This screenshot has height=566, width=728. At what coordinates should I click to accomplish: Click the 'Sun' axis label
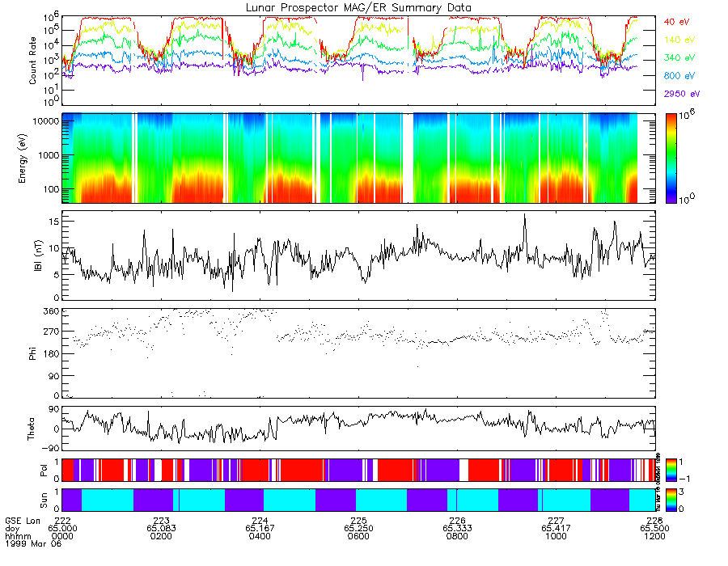tap(44, 501)
